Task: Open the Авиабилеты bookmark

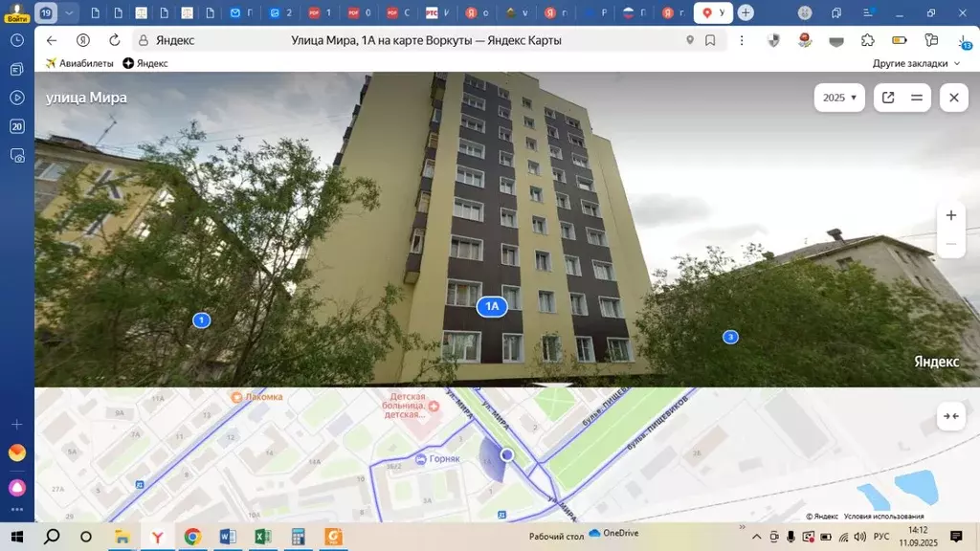Action: 79,63
